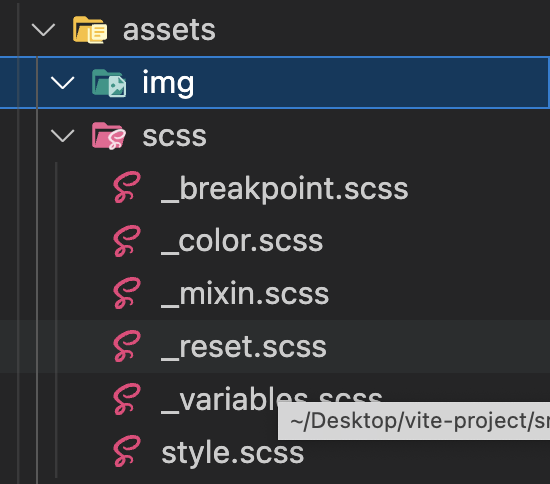Viewport: 550px width, 484px height.
Task: Open the _reset.scss file
Action: point(244,347)
